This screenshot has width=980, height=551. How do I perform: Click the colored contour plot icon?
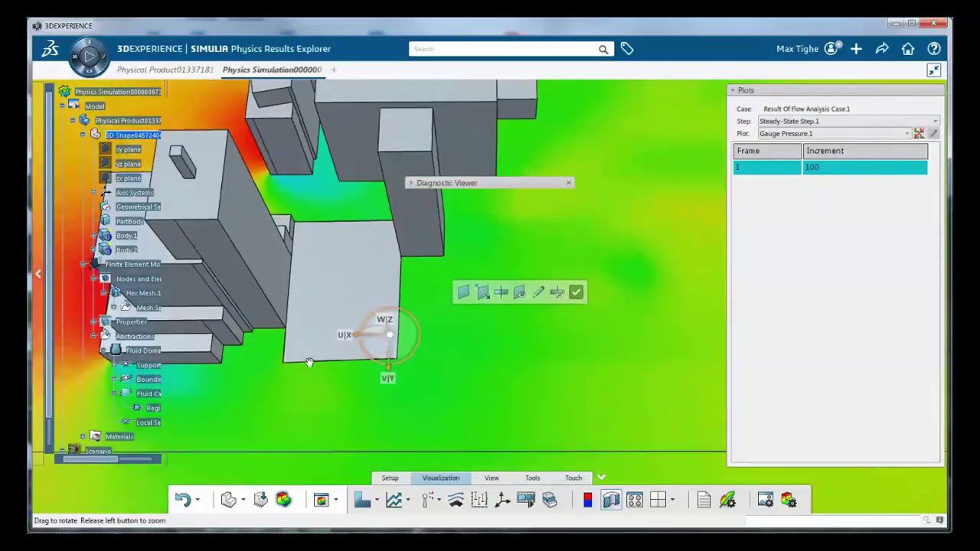[284, 500]
